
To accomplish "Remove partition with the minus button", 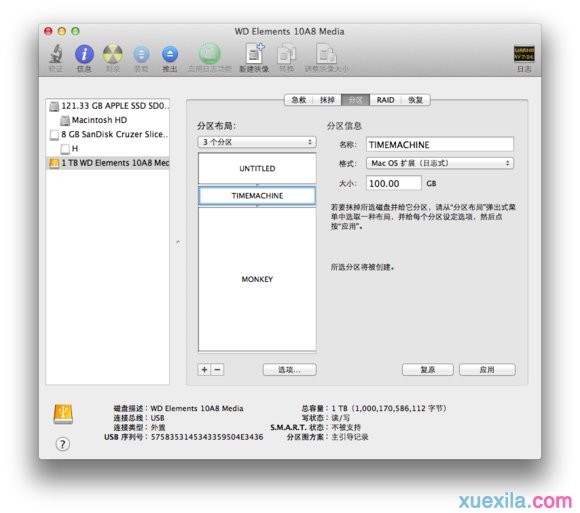I will pos(218,369).
